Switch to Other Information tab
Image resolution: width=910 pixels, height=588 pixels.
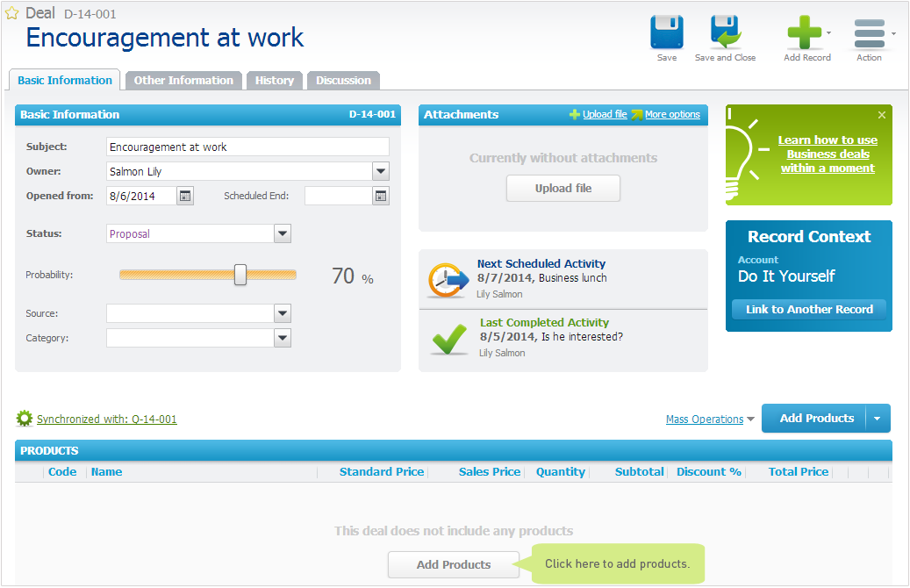click(x=183, y=80)
